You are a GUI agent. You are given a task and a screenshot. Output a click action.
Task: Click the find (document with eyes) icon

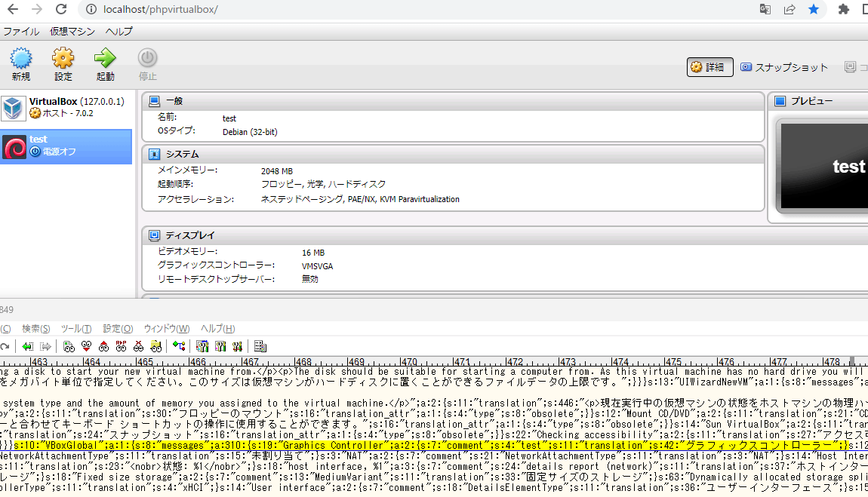pos(69,347)
